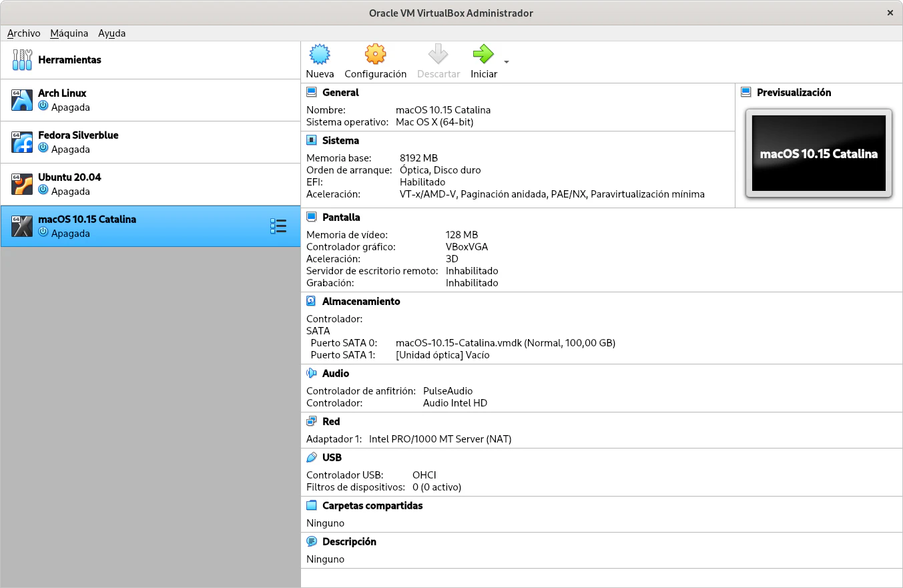Open Configuración gear icon in toolbar
Image resolution: width=903 pixels, height=588 pixels.
[x=375, y=54]
